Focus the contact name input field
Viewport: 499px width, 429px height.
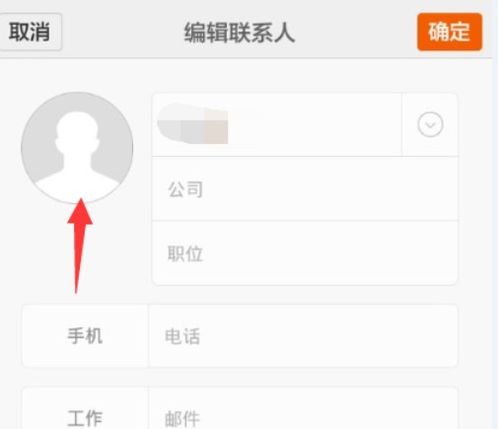[x=277, y=125]
